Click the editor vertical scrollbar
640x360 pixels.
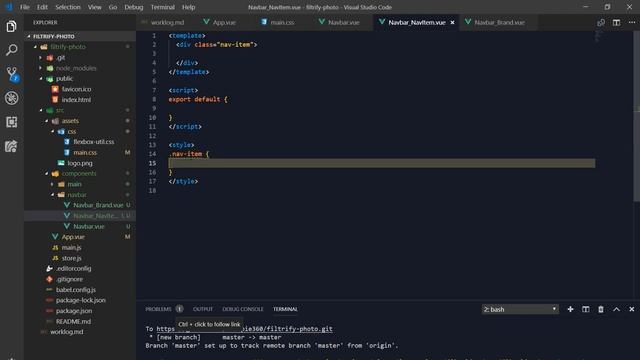(x=636, y=116)
